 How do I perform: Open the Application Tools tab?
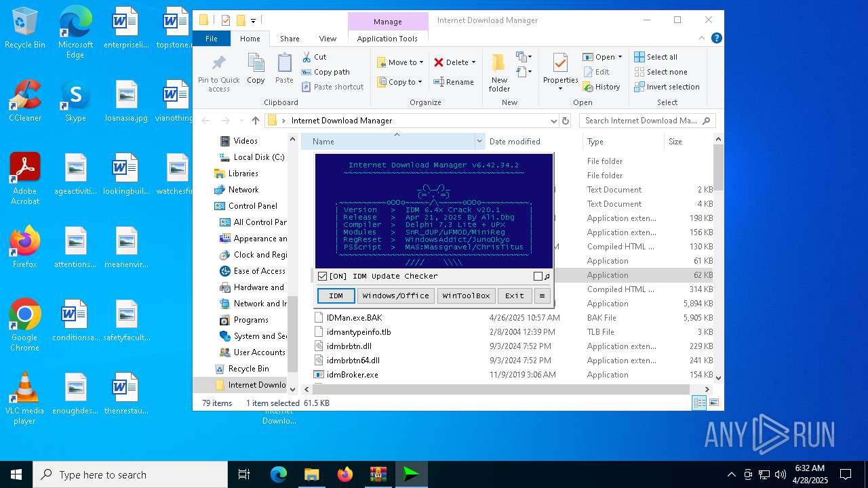(x=387, y=39)
